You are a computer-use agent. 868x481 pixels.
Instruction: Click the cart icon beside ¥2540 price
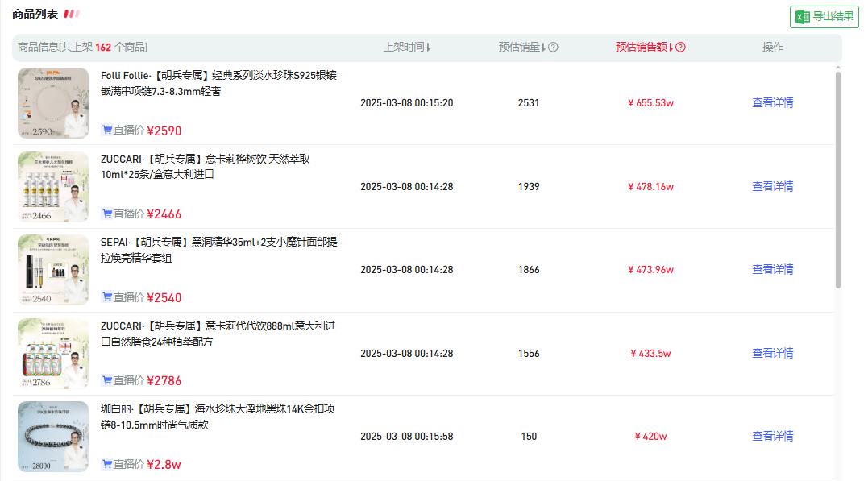[x=106, y=296]
